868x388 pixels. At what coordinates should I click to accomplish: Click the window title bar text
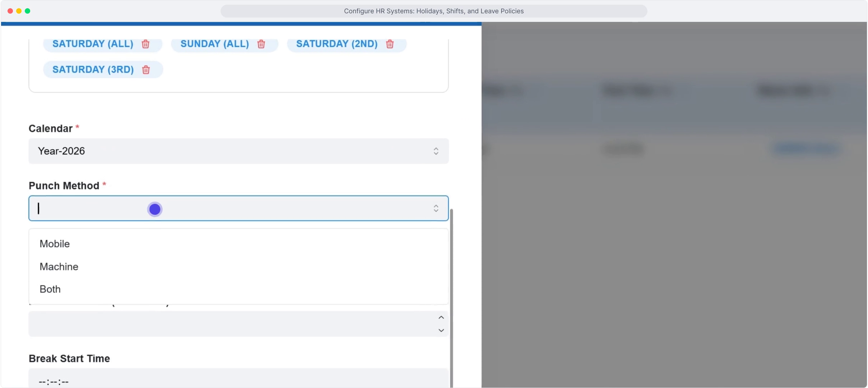pyautogui.click(x=434, y=11)
